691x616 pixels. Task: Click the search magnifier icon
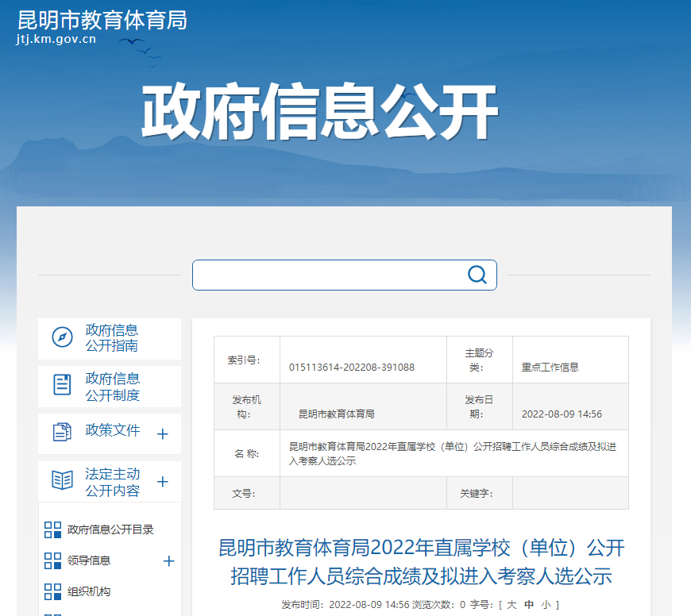pyautogui.click(x=477, y=275)
